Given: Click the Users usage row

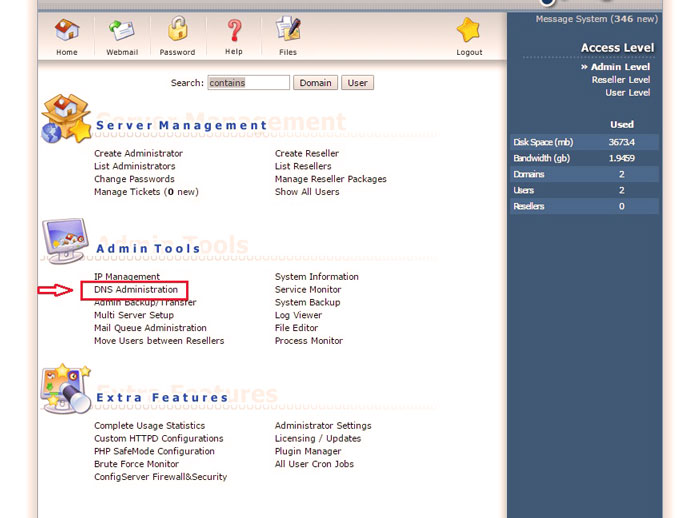Looking at the screenshot, I should pos(584,190).
